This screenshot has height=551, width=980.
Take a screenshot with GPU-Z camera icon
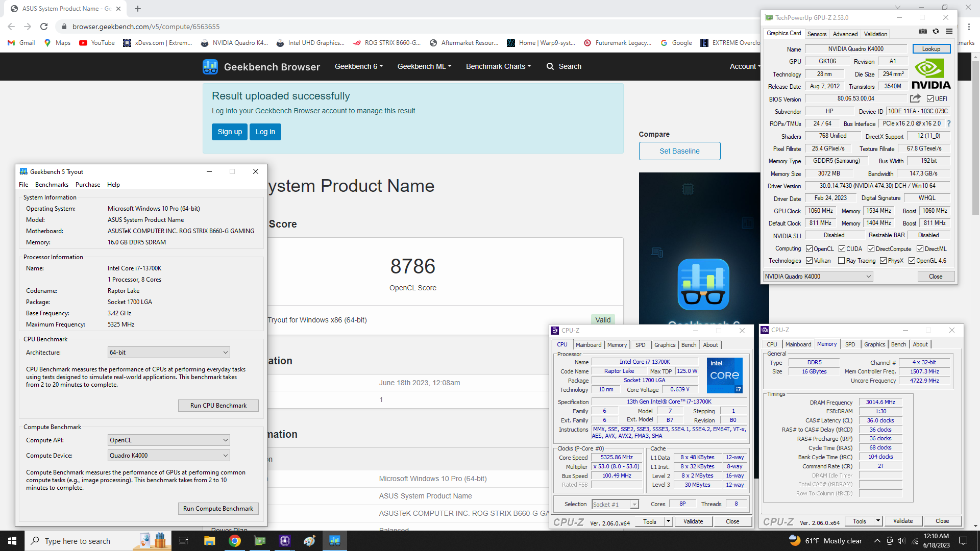(923, 32)
